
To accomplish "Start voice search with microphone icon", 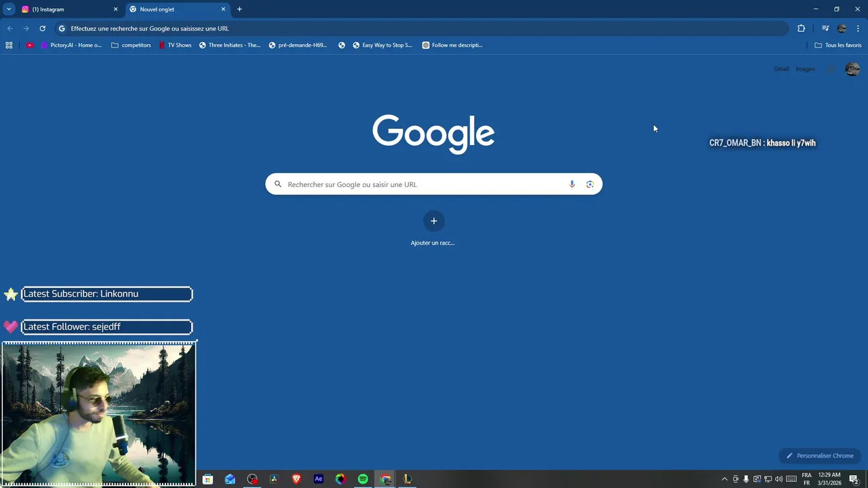I will [572, 184].
